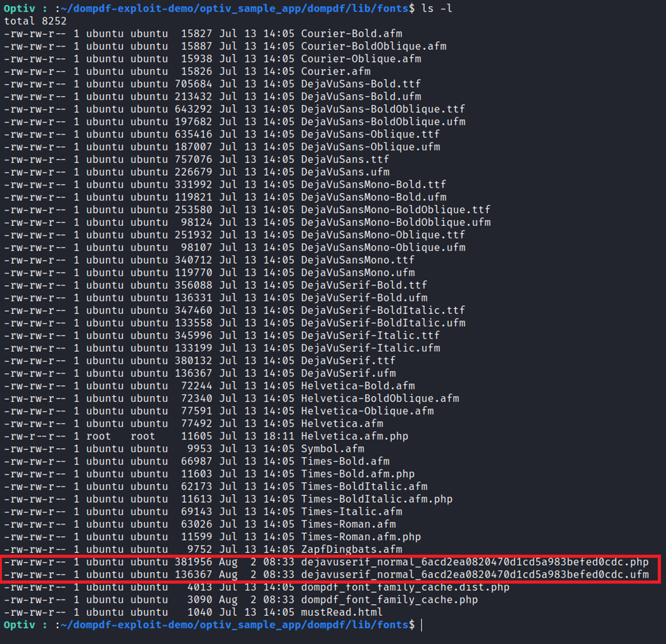Click the dejavuserif_normal .ufm file entry
The height and width of the screenshot is (644, 666).
point(474,575)
